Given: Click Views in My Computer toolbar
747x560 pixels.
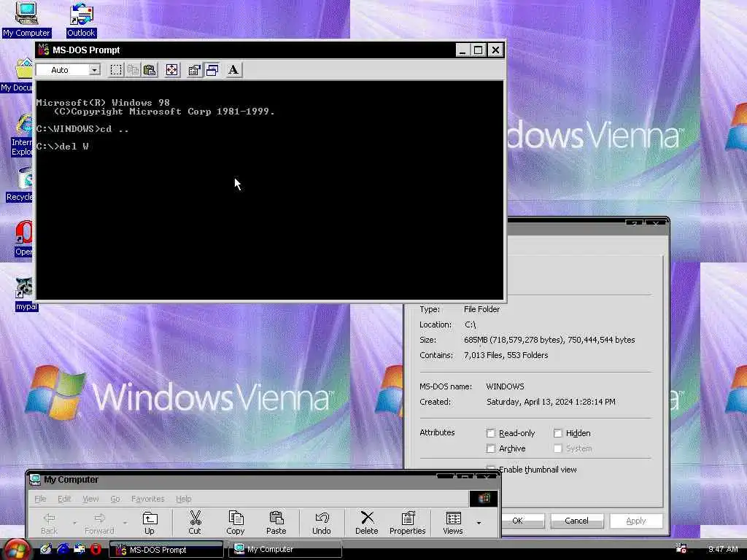Looking at the screenshot, I should (453, 523).
